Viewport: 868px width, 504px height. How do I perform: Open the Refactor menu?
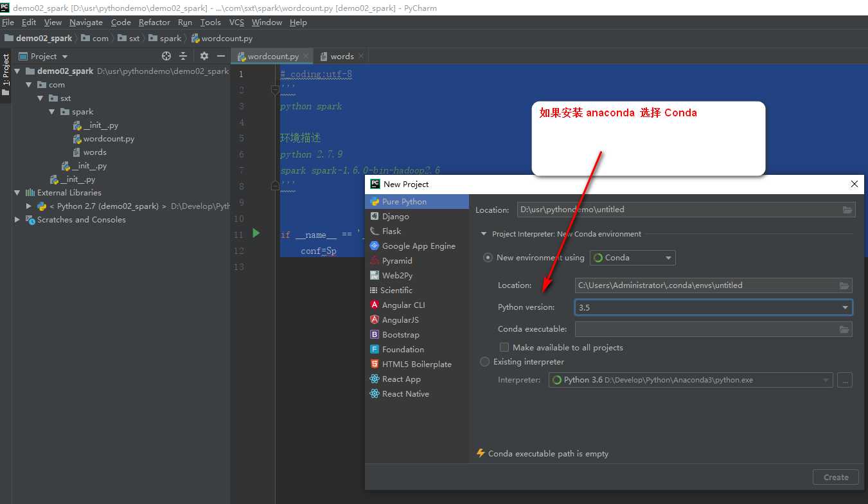154,22
